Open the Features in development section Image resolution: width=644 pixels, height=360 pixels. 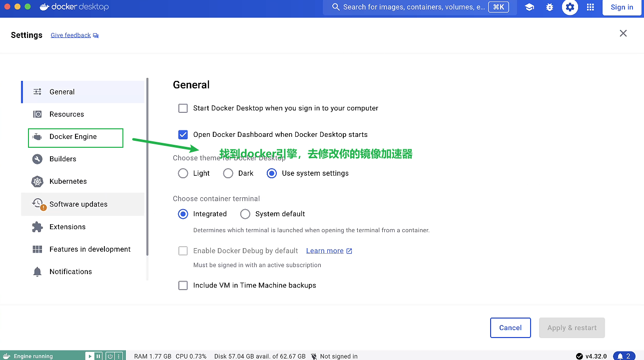pos(83,249)
